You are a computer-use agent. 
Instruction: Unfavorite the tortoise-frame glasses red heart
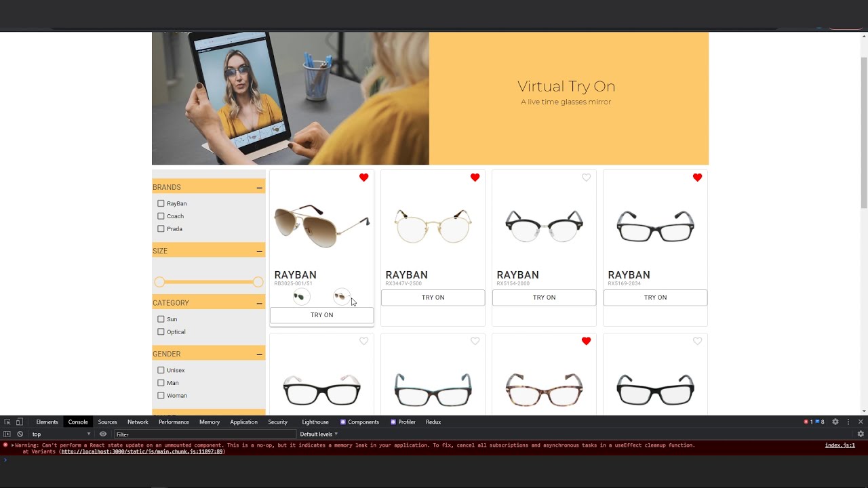tap(586, 341)
